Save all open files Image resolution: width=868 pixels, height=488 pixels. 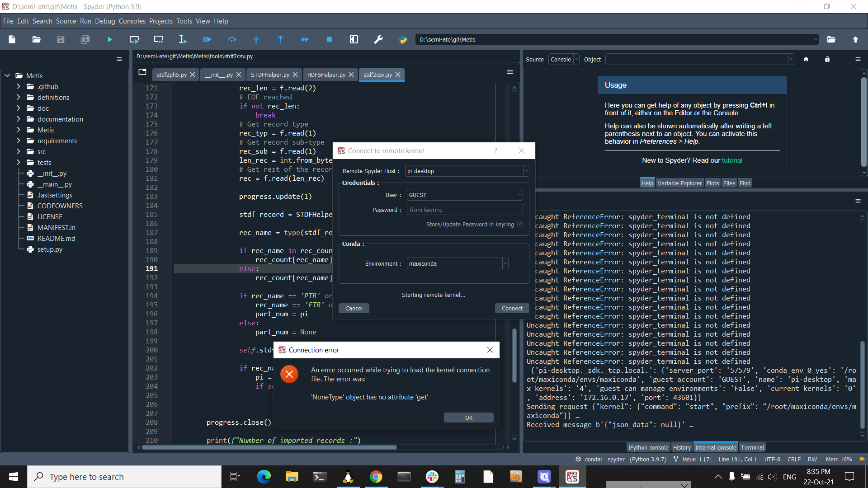(85, 39)
